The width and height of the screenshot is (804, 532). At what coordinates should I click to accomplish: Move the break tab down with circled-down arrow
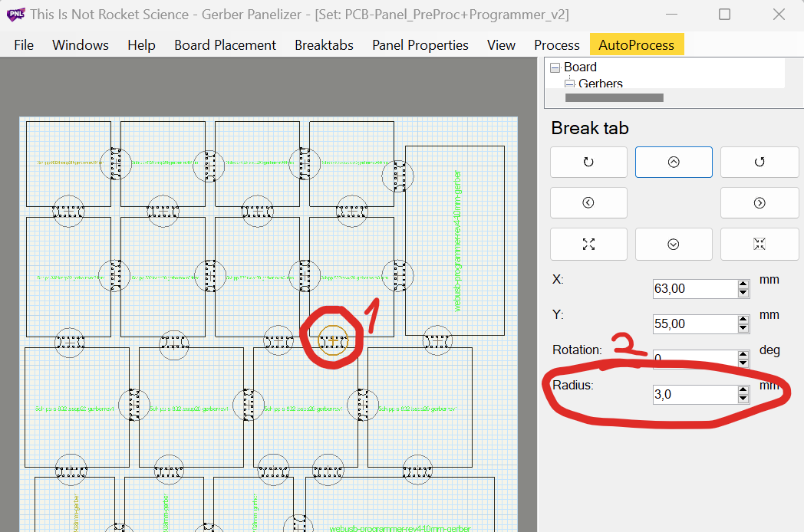pos(674,244)
